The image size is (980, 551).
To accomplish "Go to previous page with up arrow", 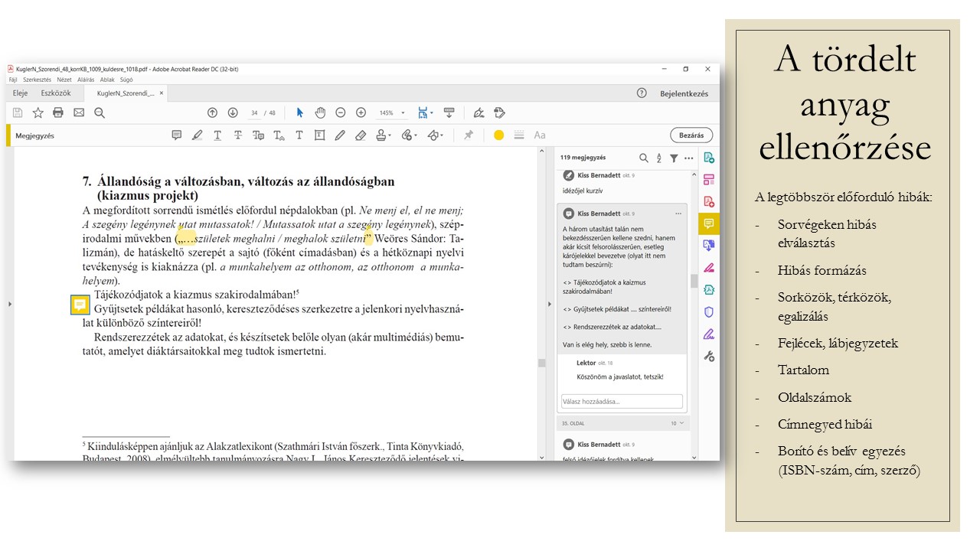I will pyautogui.click(x=213, y=112).
